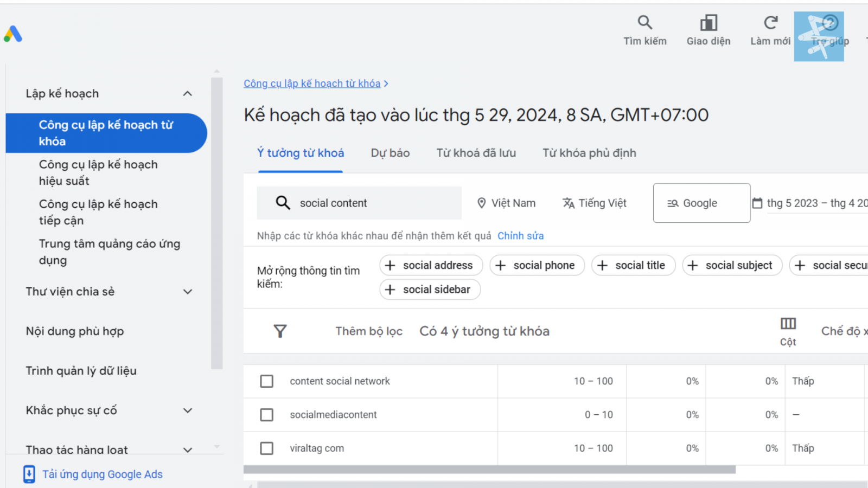Image resolution: width=868 pixels, height=488 pixels.
Task: Click 'Thấp' competition in viraltag com row
Action: click(x=803, y=448)
